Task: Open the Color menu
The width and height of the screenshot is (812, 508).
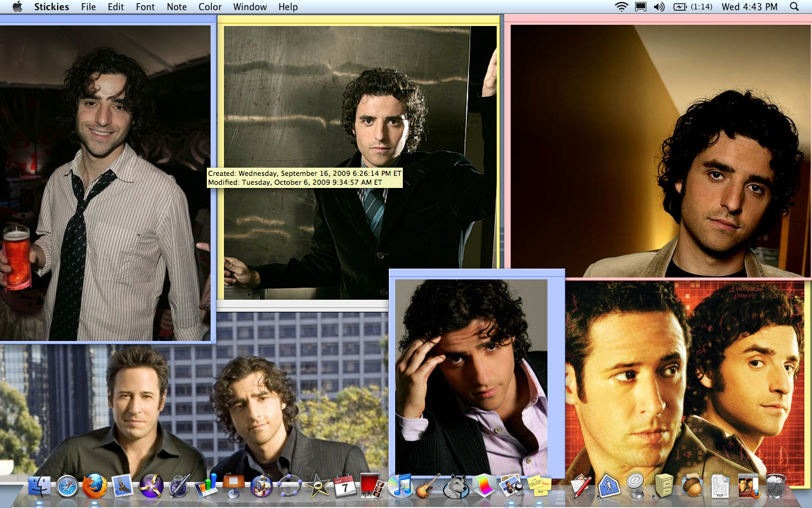Action: (210, 7)
